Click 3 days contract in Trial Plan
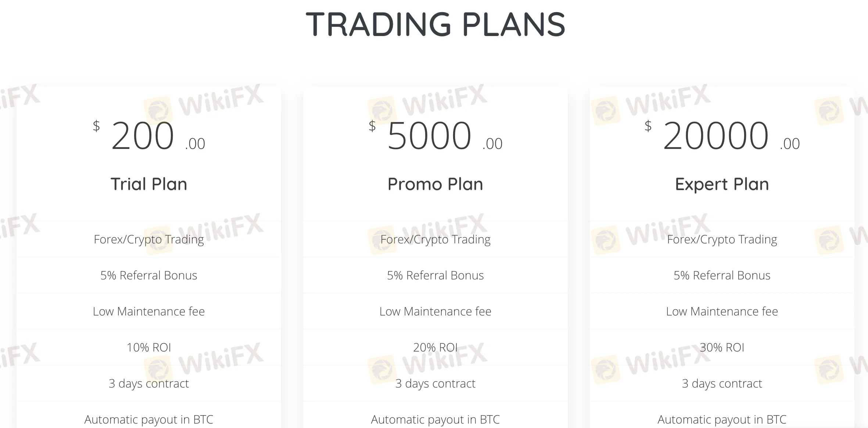This screenshot has height=428, width=868. [x=149, y=384]
